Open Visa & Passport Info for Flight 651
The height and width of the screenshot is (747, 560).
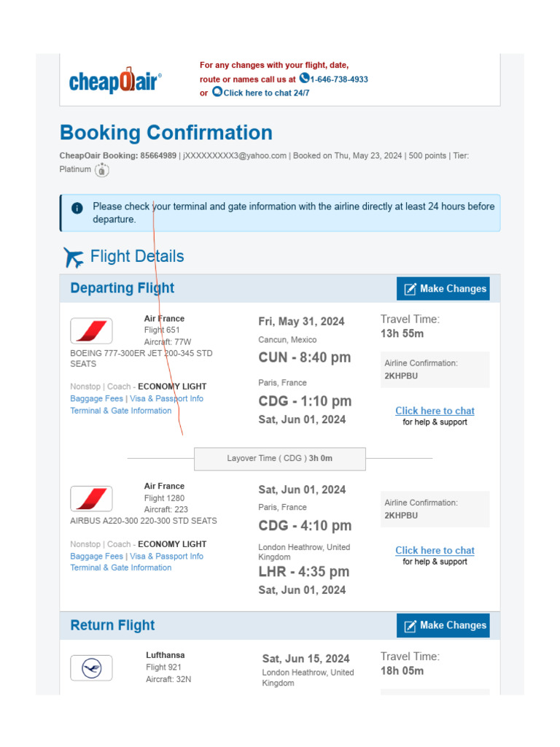[x=167, y=398]
